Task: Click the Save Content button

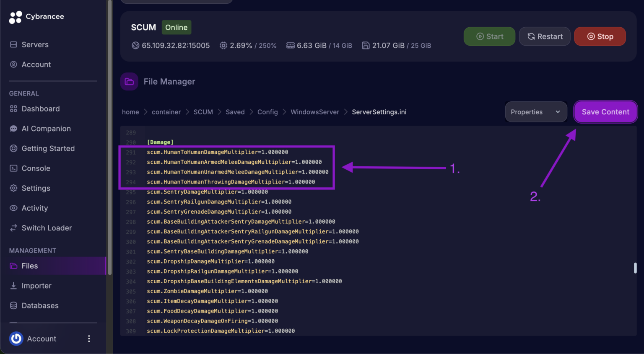Action: point(605,112)
